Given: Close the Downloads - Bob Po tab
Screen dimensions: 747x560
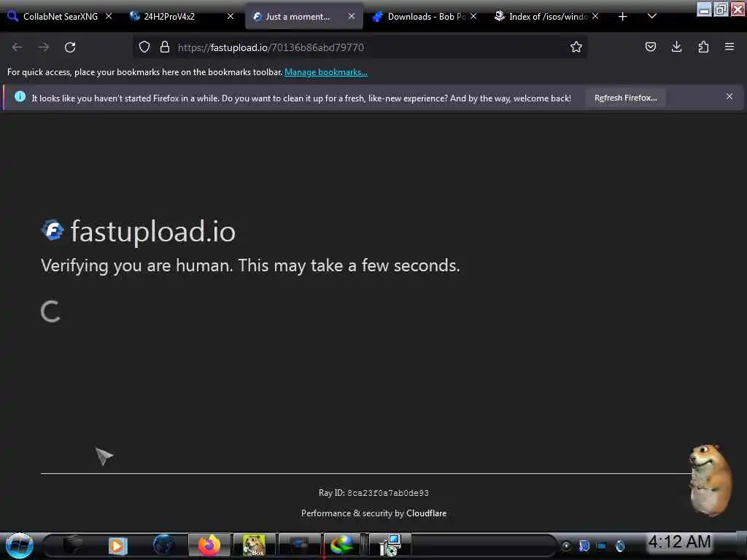Looking at the screenshot, I should pos(473,16).
